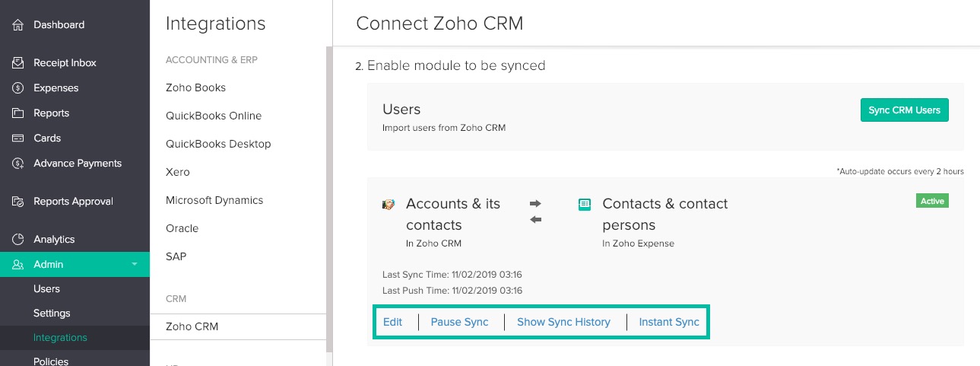This screenshot has width=980, height=366.
Task: Click the Pause Sync link
Action: pos(459,322)
